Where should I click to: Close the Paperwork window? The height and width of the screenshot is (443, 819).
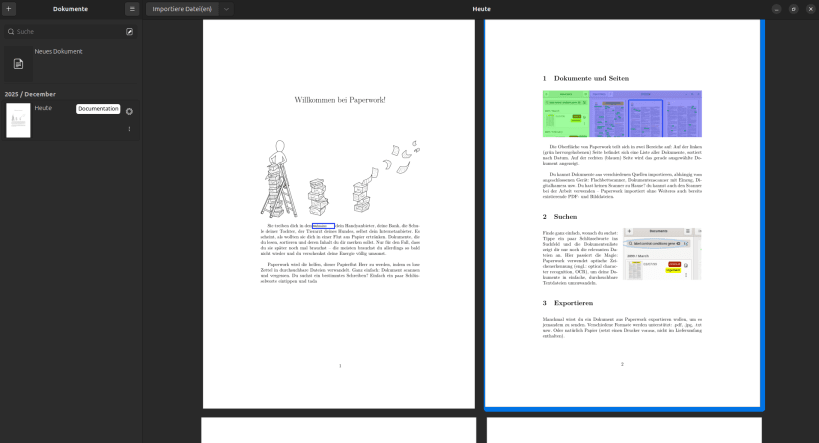pyautogui.click(x=811, y=9)
